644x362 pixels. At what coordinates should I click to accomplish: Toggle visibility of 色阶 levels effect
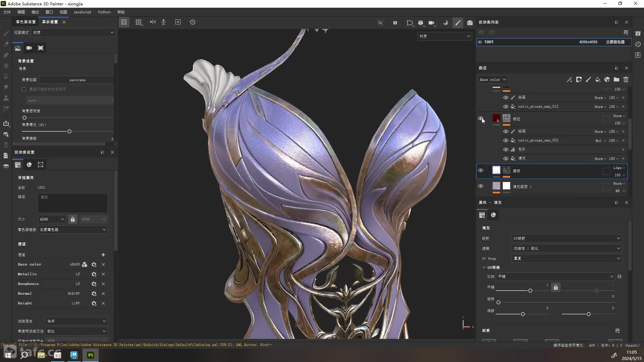[506, 149]
